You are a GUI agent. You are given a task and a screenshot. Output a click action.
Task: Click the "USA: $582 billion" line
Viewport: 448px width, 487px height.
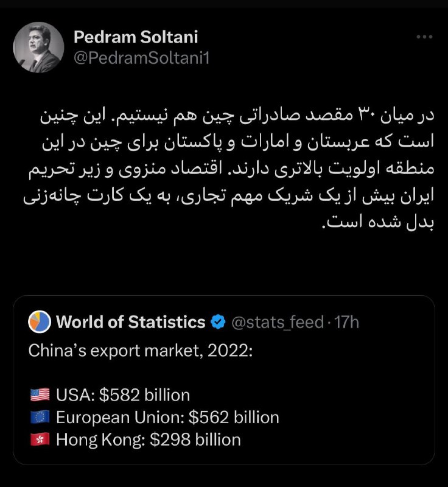[123, 395]
